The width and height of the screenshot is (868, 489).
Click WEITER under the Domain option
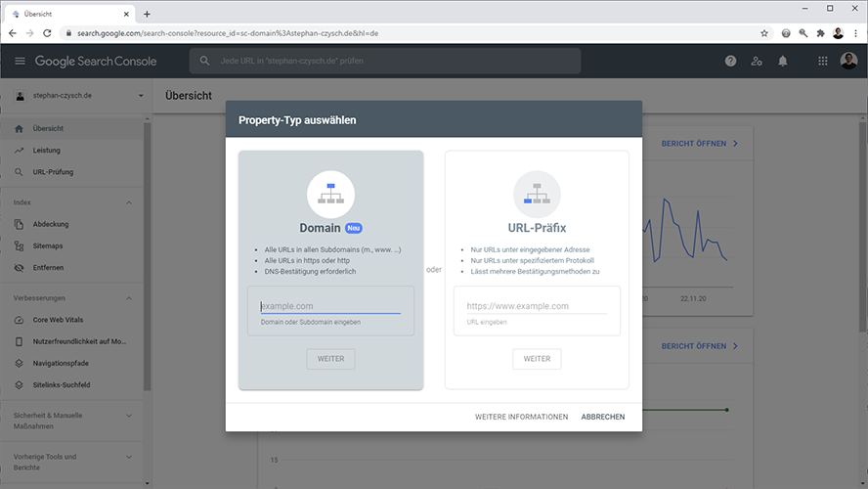330,359
